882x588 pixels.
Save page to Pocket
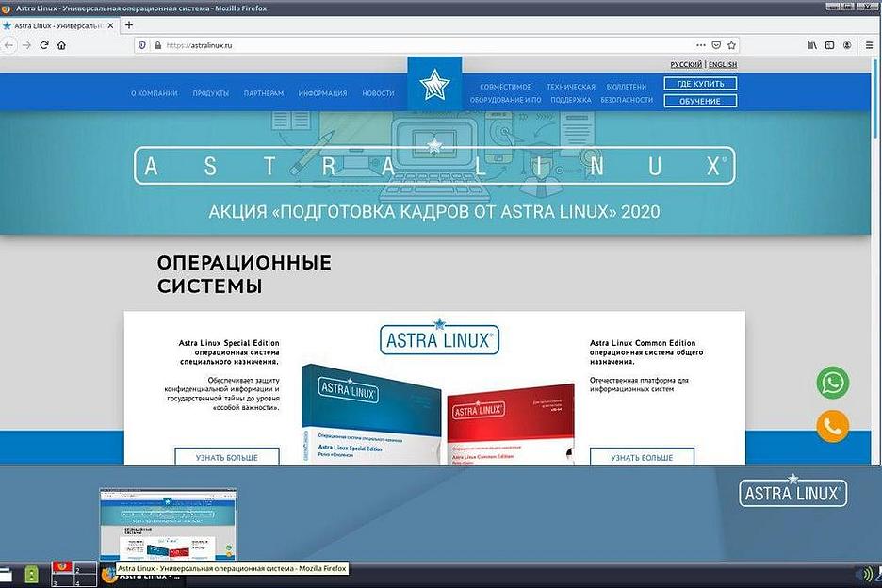pos(716,45)
